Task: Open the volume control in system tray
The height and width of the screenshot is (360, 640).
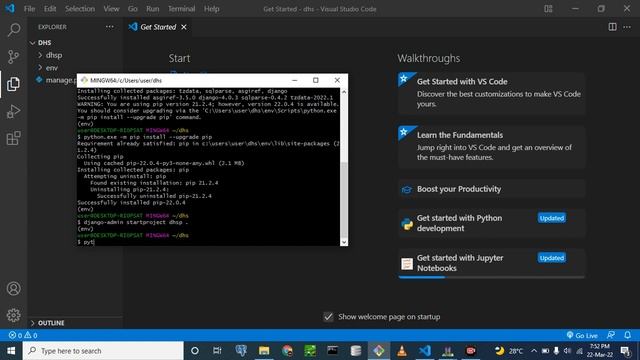Action: 567,351
